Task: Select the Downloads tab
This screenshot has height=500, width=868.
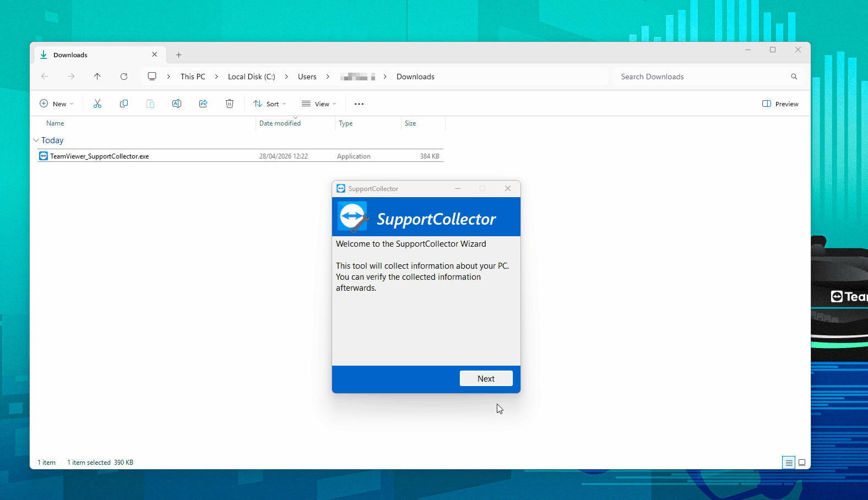Action: point(100,55)
